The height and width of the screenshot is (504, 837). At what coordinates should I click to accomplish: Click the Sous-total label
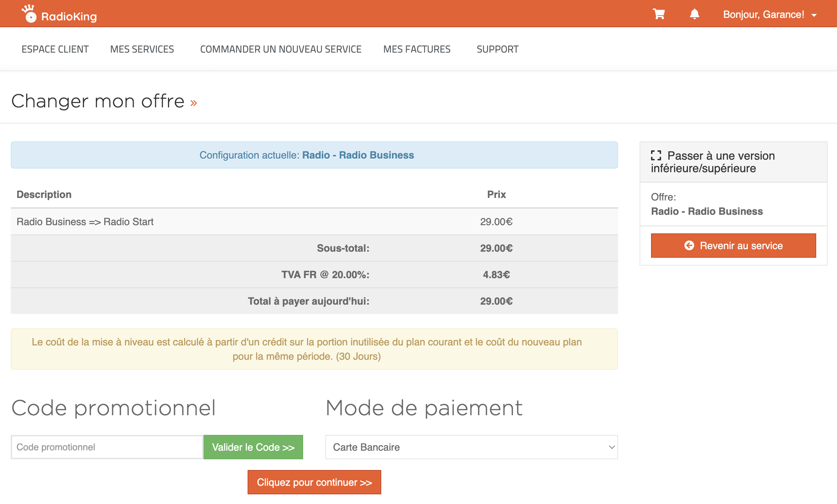[343, 248]
